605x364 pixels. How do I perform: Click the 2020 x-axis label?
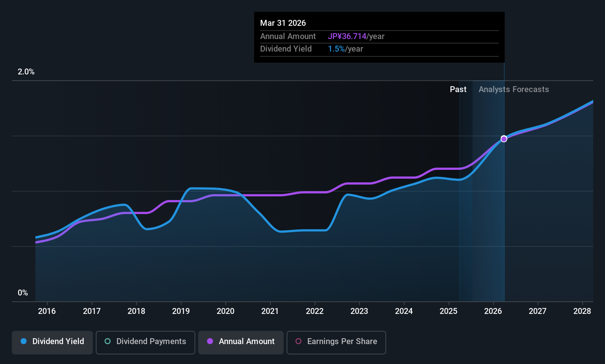click(225, 311)
